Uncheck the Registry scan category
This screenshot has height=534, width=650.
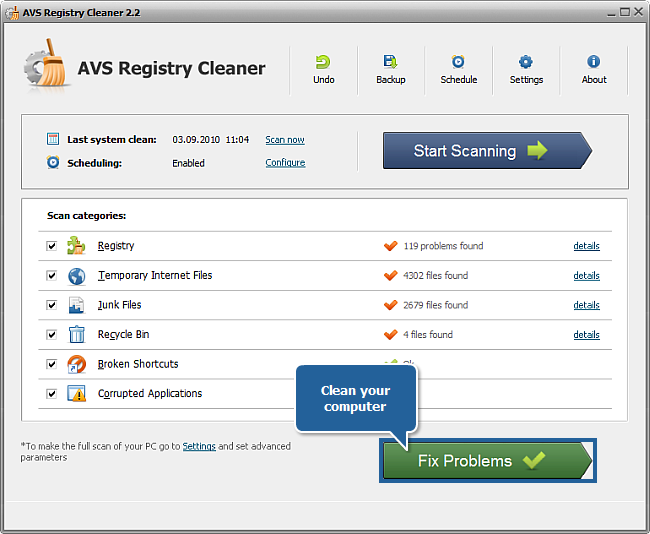51,246
